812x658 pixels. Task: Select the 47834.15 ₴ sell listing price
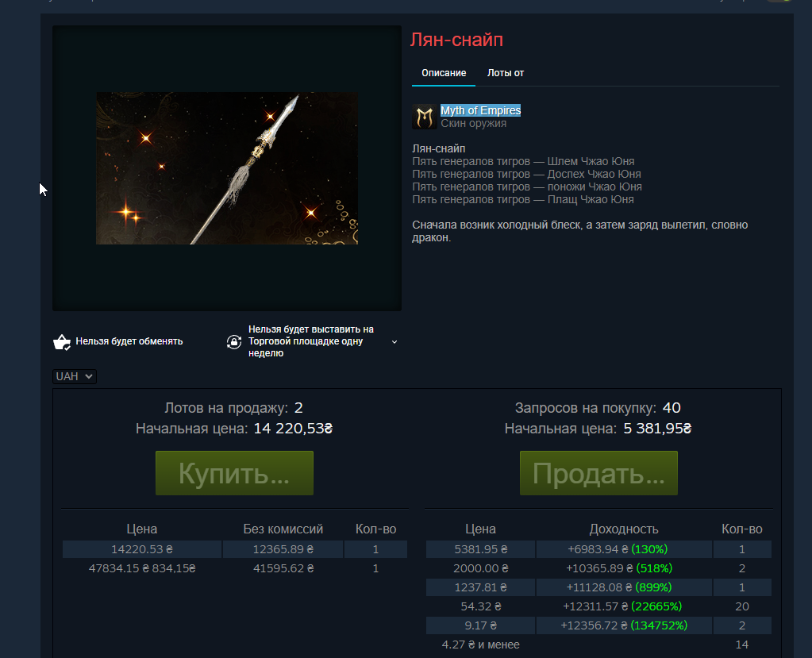142,568
